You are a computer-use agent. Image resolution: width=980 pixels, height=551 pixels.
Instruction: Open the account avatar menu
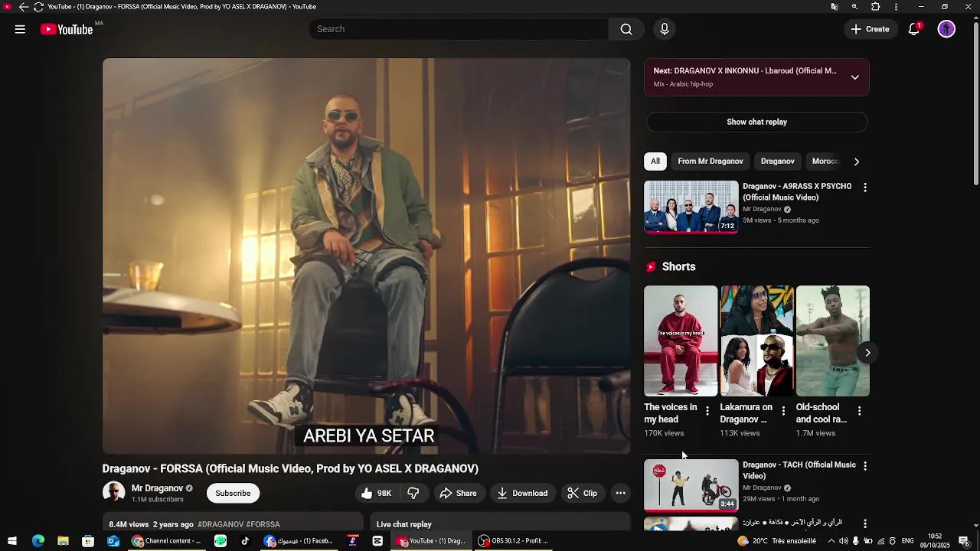click(x=946, y=29)
